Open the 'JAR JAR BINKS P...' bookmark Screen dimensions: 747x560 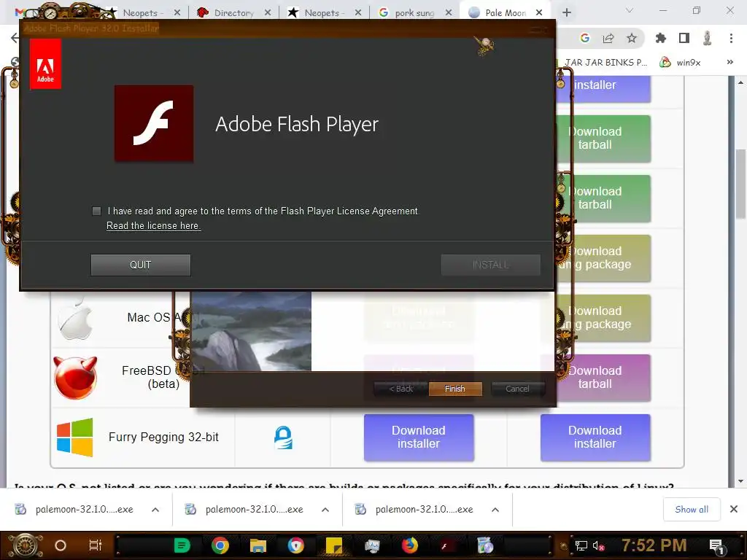[605, 63]
